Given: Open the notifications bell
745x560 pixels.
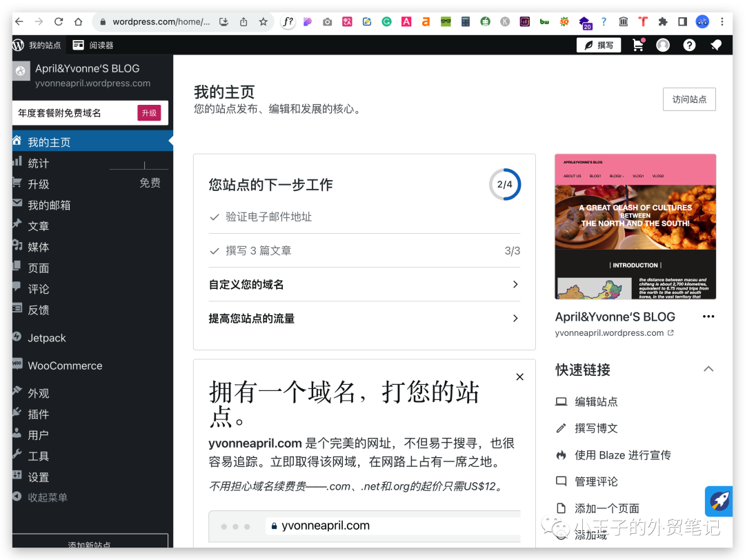Looking at the screenshot, I should tap(715, 44).
